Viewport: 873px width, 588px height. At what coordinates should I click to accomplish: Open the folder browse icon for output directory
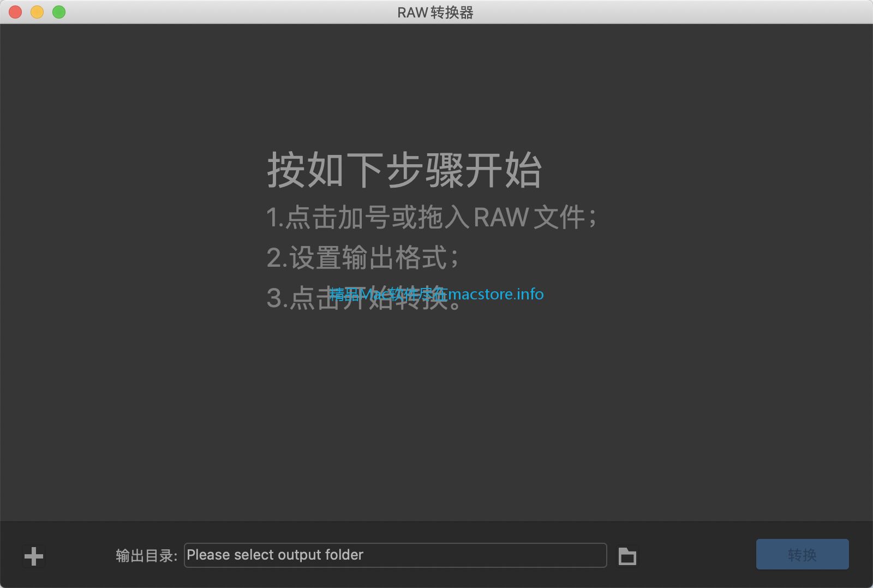point(627,556)
